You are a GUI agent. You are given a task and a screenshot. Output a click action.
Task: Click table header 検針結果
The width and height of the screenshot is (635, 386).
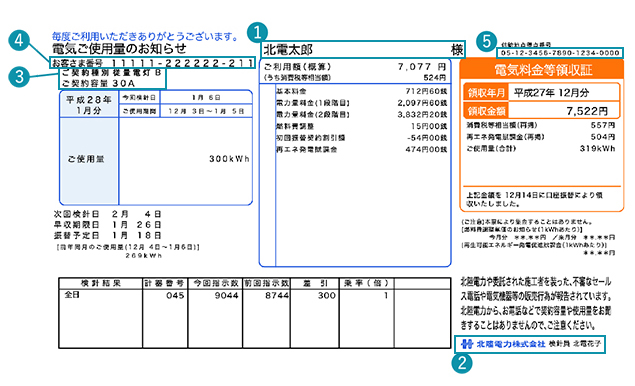[101, 284]
